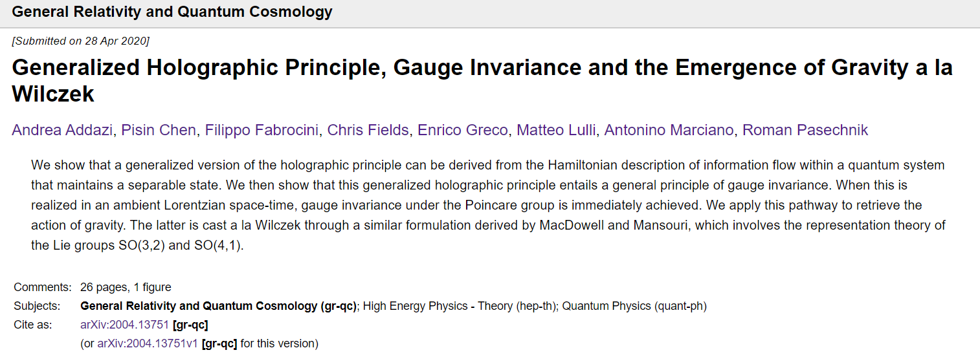The height and width of the screenshot is (359, 980).
Task: Click the Quantum Physics (quant-ph) subject
Action: coord(634,306)
